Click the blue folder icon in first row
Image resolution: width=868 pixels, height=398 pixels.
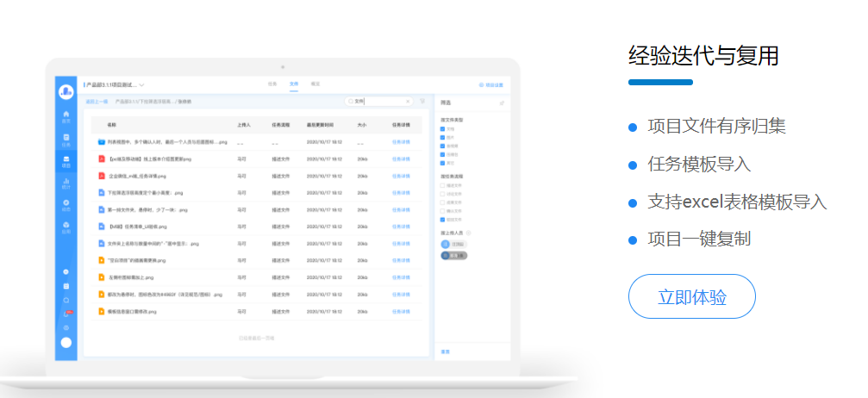point(102,142)
